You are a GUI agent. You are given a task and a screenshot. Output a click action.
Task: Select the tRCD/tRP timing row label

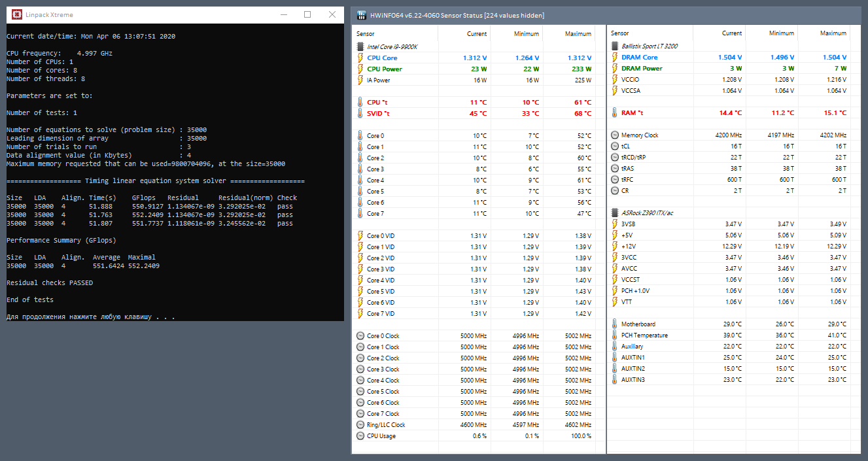point(633,157)
